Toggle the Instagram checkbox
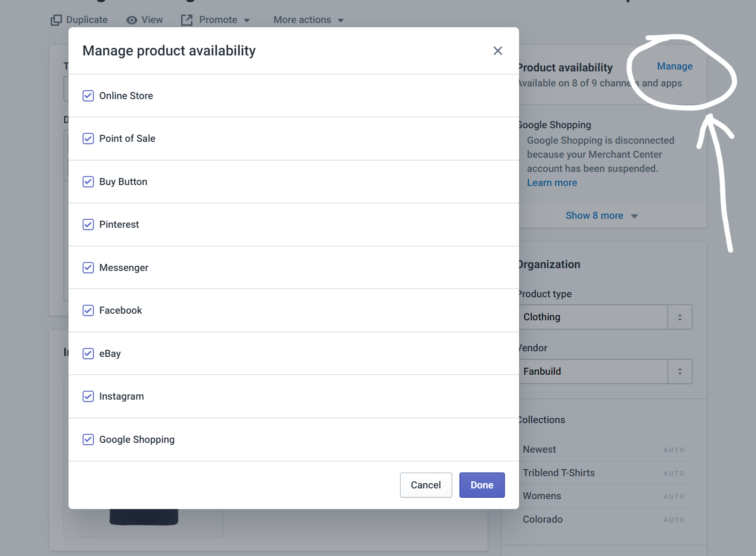This screenshot has height=556, width=756. (88, 396)
